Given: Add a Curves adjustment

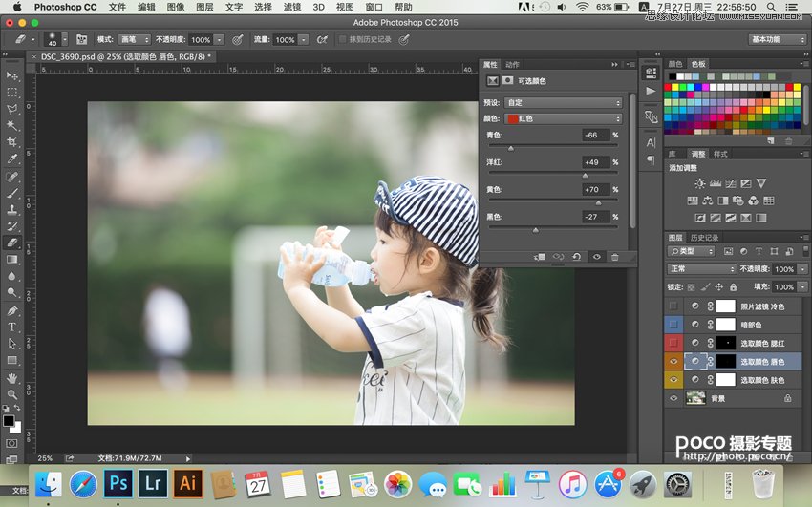Looking at the screenshot, I should pos(731,183).
